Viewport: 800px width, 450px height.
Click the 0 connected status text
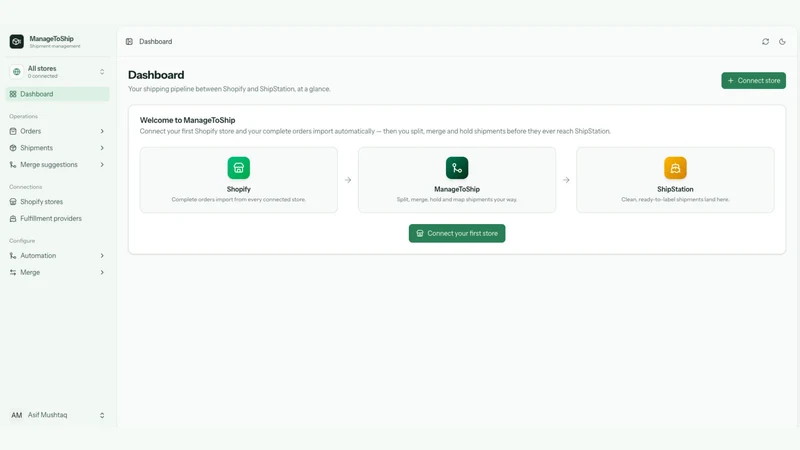coord(42,77)
